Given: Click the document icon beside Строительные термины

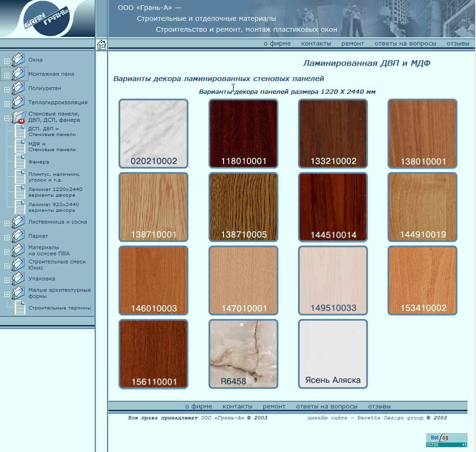Looking at the screenshot, I should click(x=20, y=307).
